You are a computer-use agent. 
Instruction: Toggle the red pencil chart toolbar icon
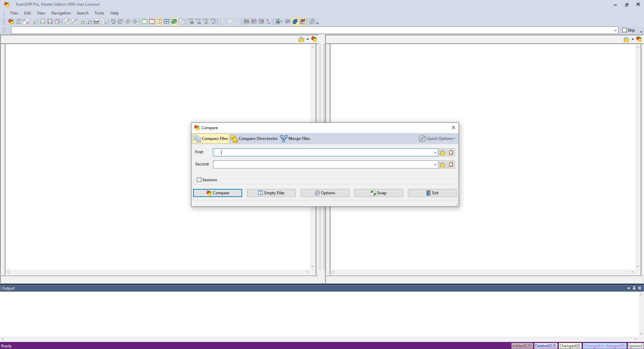(x=303, y=22)
